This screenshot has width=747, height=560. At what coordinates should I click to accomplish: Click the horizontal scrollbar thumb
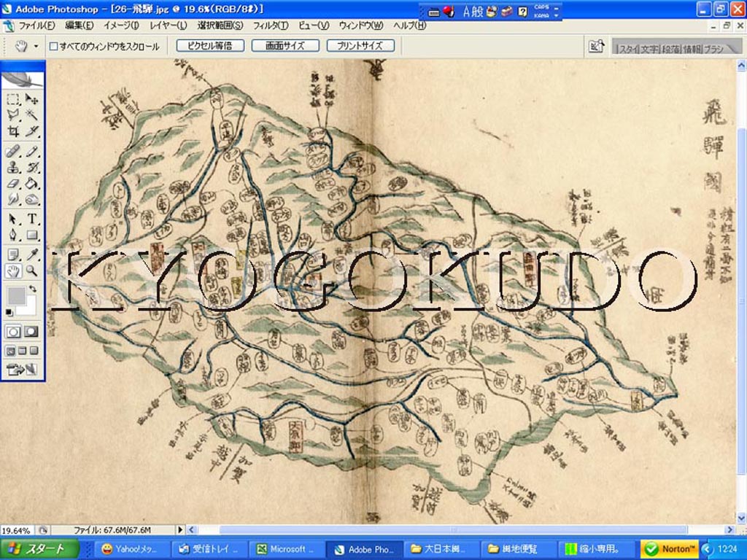pyautogui.click(x=452, y=529)
